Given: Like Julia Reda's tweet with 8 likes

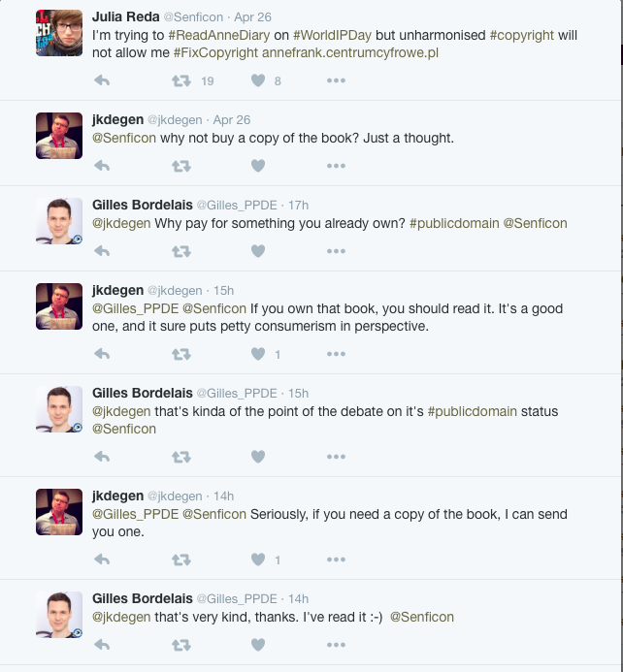Looking at the screenshot, I should point(258,80).
